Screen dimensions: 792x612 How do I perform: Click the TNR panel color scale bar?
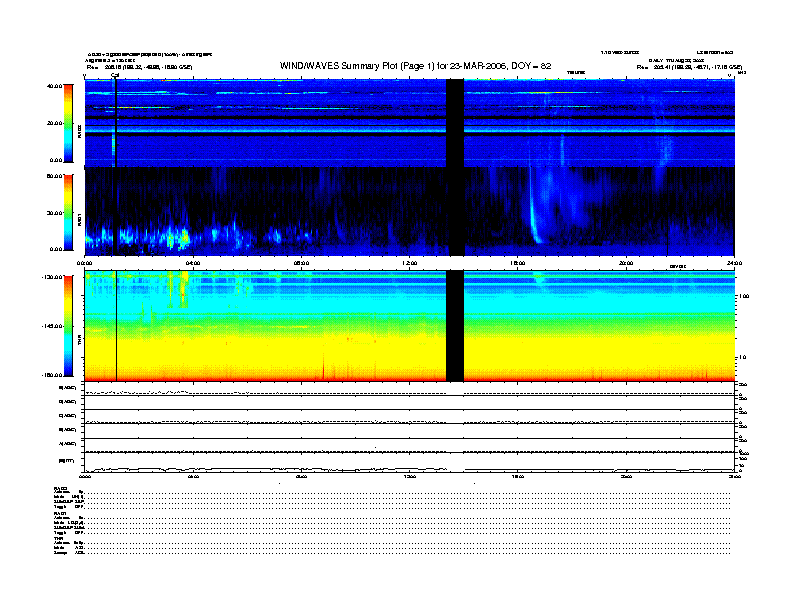pyautogui.click(x=68, y=326)
